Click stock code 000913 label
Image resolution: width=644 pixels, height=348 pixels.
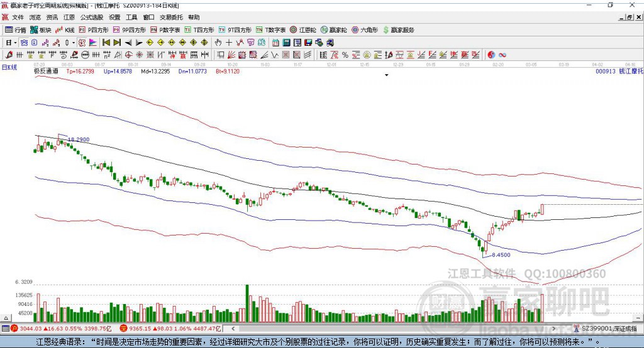(606, 72)
